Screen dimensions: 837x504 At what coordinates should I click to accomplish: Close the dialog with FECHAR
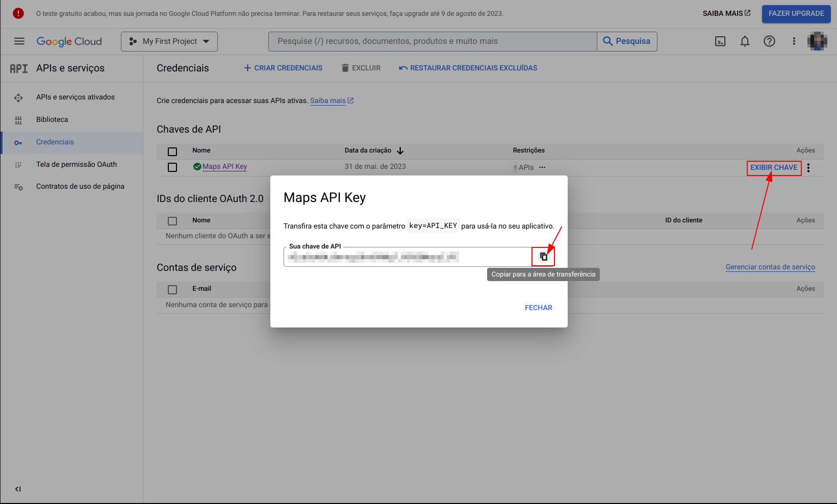pos(539,308)
